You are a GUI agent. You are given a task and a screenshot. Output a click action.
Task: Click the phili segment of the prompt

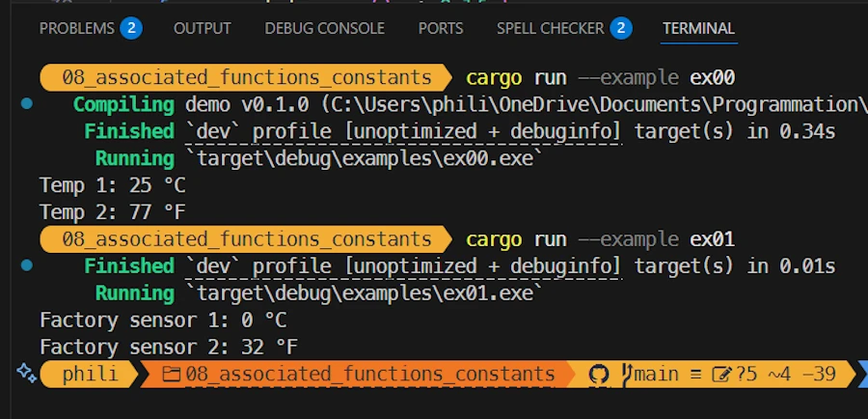(90, 375)
